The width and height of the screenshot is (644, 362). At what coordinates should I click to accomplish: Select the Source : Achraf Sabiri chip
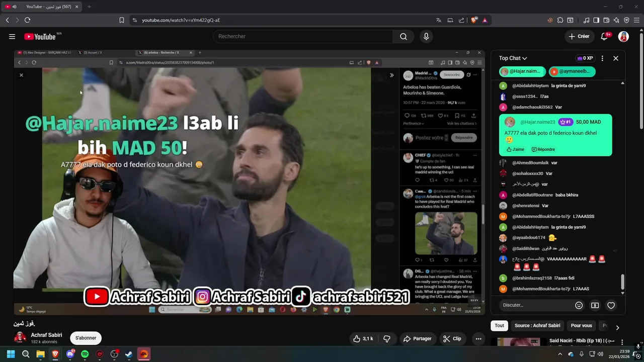[x=537, y=326]
